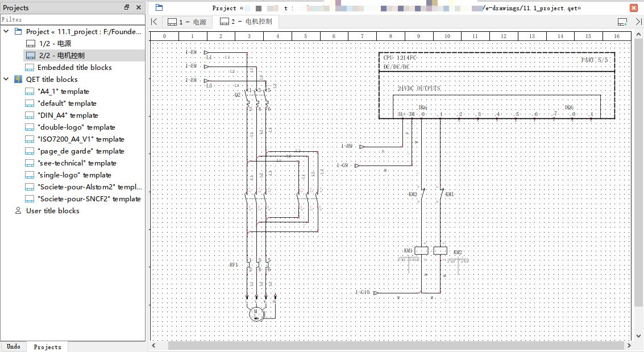Select the "DIN_A4" template
Screen dimensions: 644x352
[x=68, y=115]
